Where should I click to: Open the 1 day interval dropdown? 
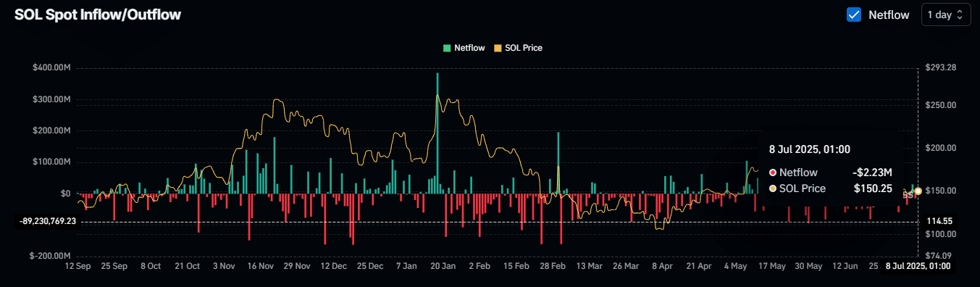tap(946, 14)
